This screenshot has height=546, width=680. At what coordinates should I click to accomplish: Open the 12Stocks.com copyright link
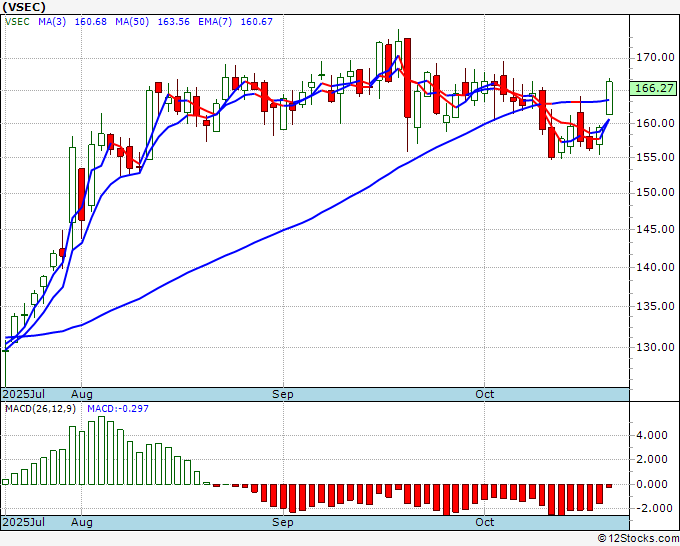point(638,538)
